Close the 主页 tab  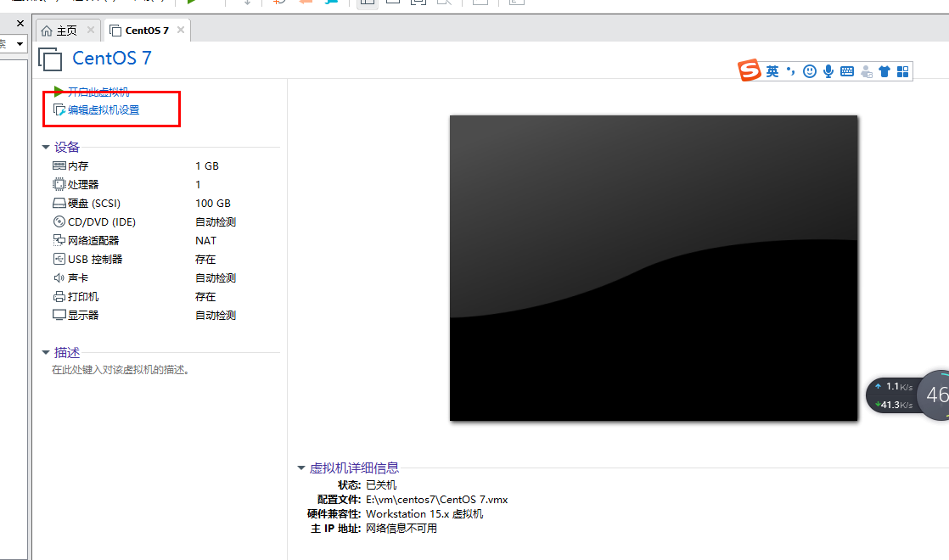[91, 30]
